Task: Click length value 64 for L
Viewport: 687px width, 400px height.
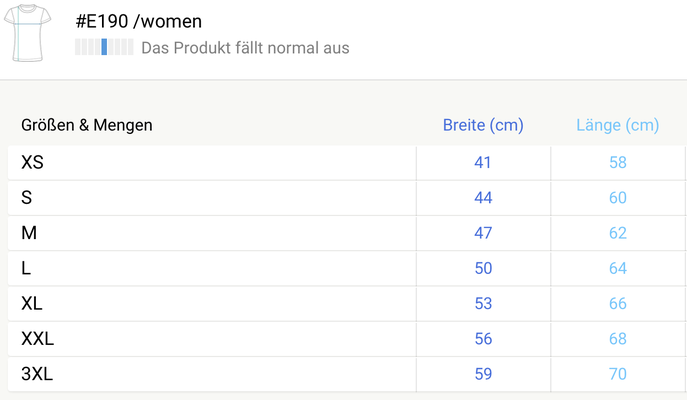Action: click(x=617, y=268)
